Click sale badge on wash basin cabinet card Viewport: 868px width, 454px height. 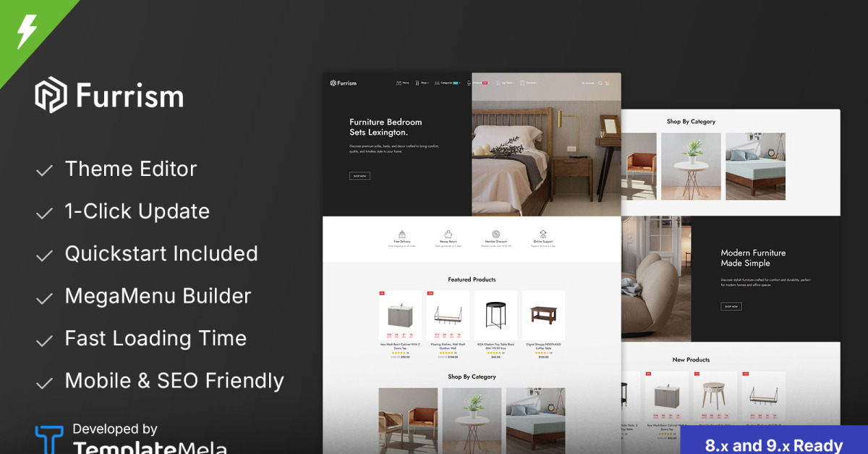click(382, 293)
